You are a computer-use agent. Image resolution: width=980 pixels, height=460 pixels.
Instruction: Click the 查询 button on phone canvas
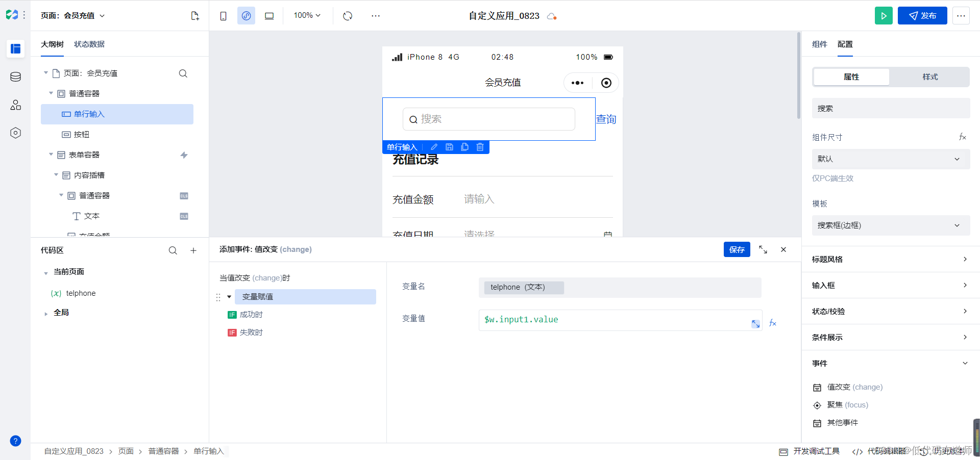click(606, 119)
